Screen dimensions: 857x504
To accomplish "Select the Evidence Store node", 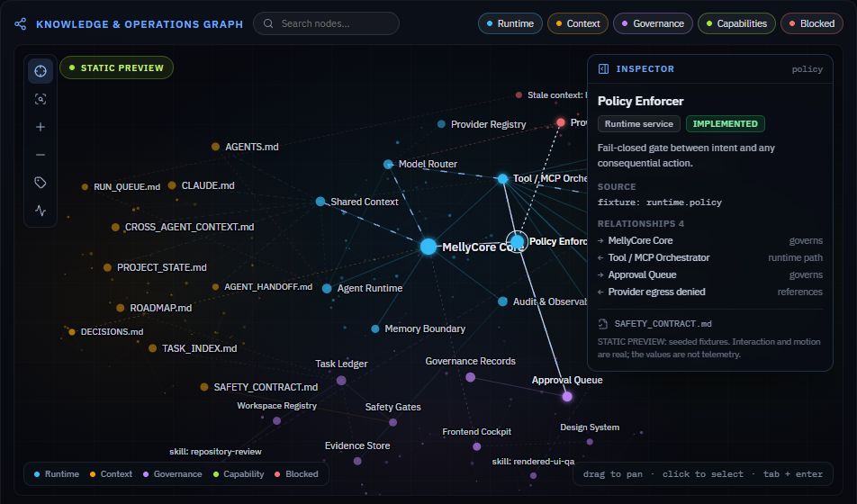I will pos(356,462).
